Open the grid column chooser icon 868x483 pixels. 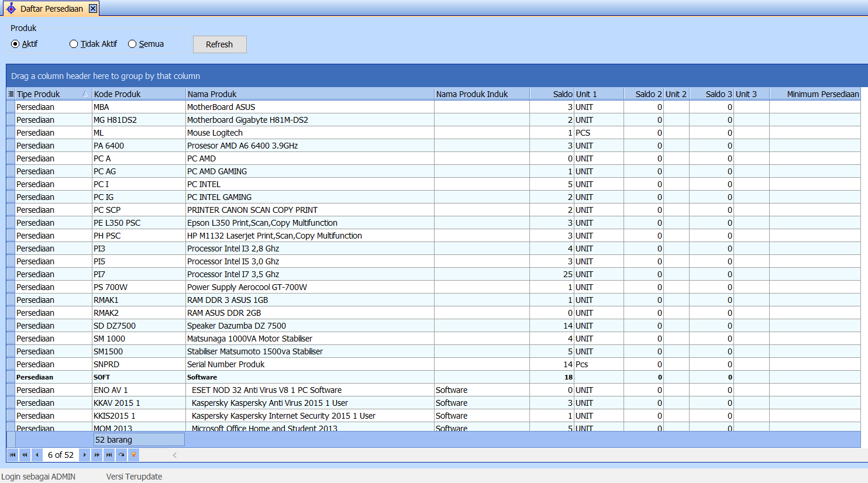(11, 94)
